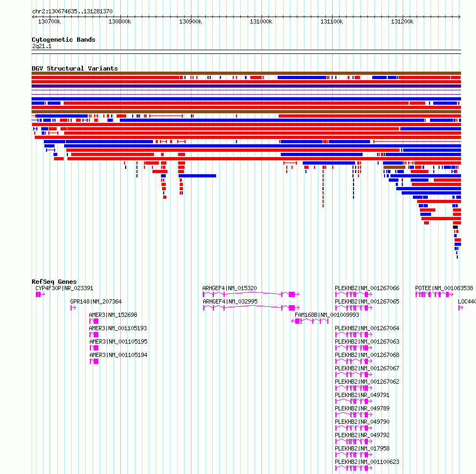
Task: Click the gene glyph under AMER3|NM_001105194
Action: [94, 361]
